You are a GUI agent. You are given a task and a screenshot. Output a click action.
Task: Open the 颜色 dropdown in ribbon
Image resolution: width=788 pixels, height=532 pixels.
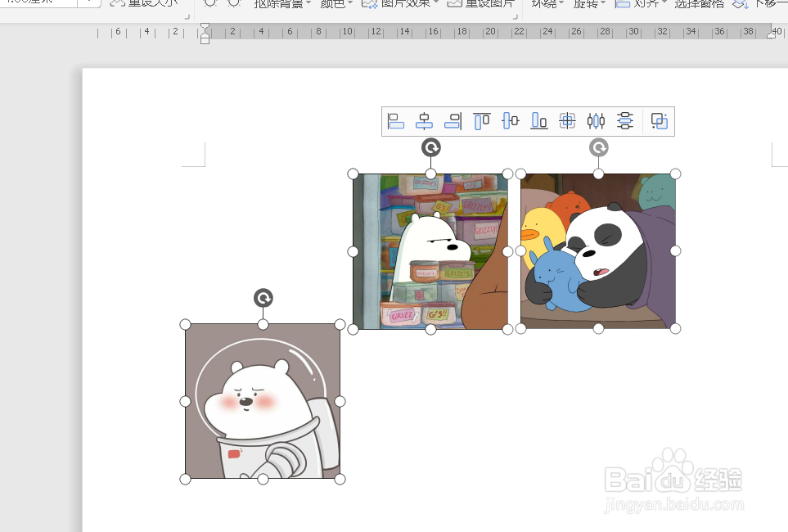(x=336, y=3)
